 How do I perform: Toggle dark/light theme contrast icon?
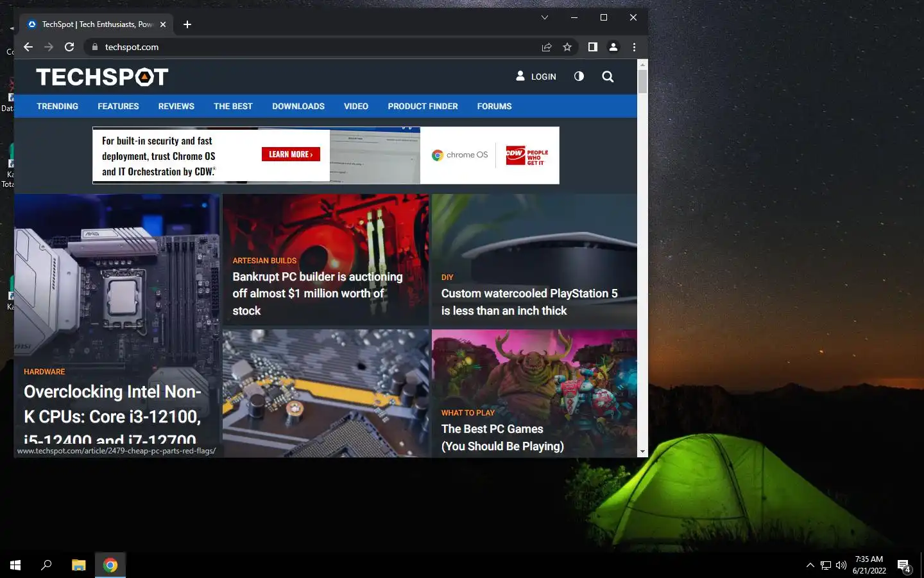[x=579, y=76]
